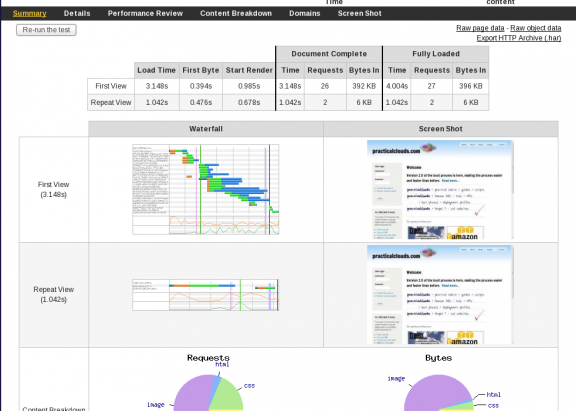Screen dimensions: 576x411
Task: Click the Re-run the test button
Action: [46, 30]
